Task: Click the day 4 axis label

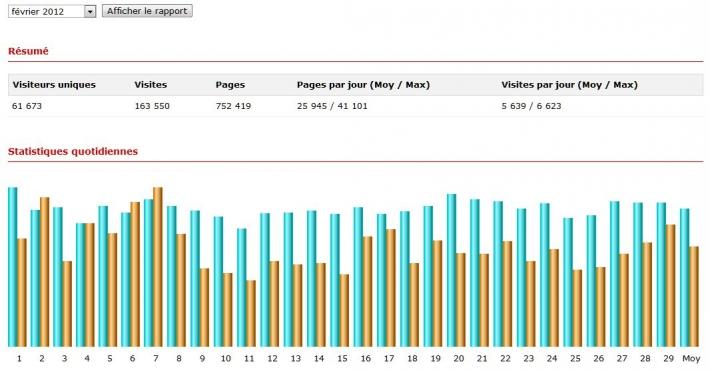Action: point(87,358)
